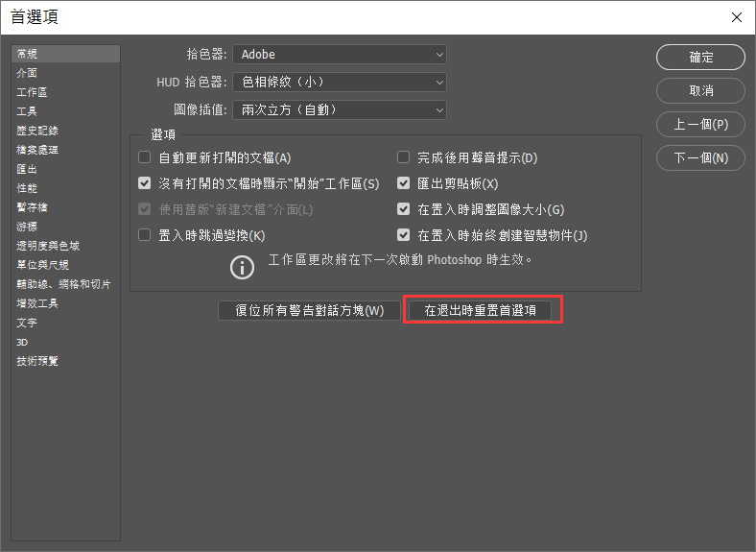Image resolution: width=756 pixels, height=552 pixels.
Task: Click the info icon beside workspace notice
Action: click(x=243, y=266)
